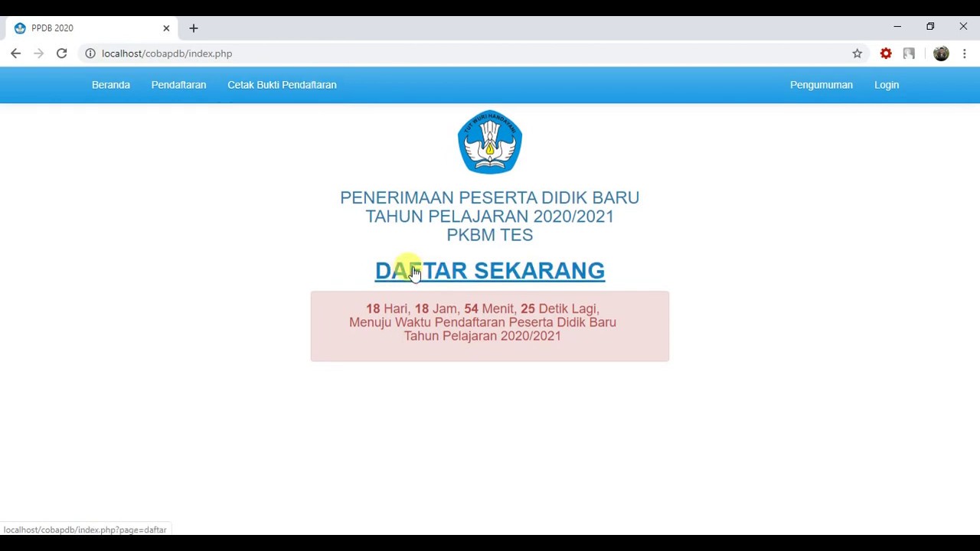Open the Pendaftaran menu item
This screenshot has height=551, width=980.
coord(178,85)
